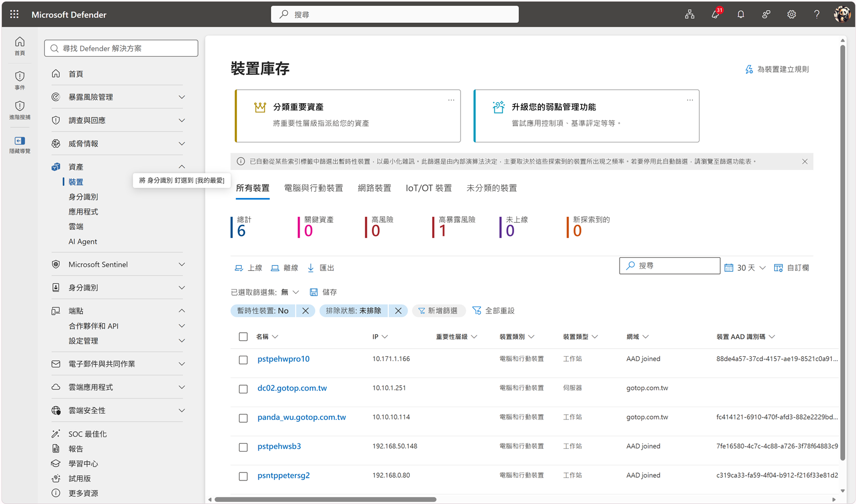Switch to 電腦與行動裝置 tab

coord(314,188)
